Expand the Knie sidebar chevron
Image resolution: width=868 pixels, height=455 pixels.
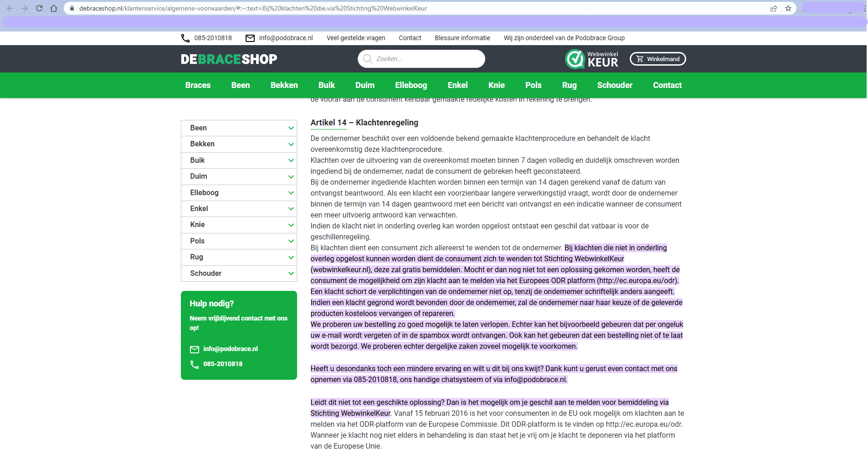click(291, 225)
